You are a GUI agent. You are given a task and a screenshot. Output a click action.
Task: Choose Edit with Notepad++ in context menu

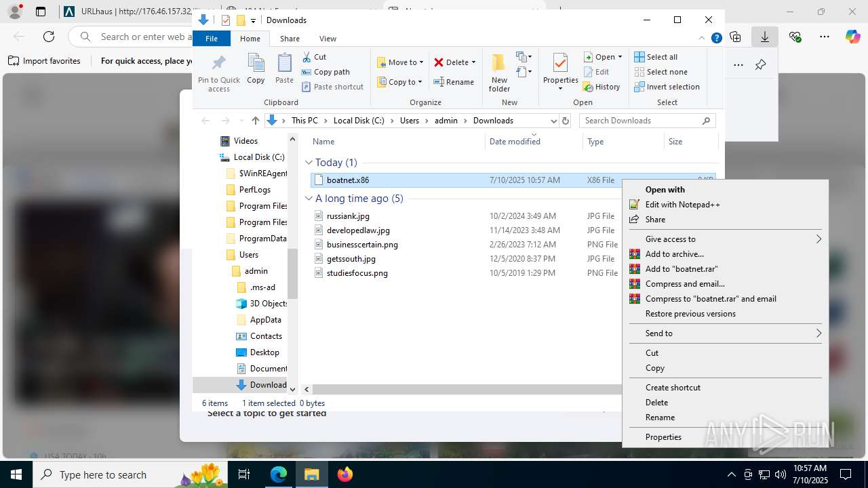[x=725, y=205]
